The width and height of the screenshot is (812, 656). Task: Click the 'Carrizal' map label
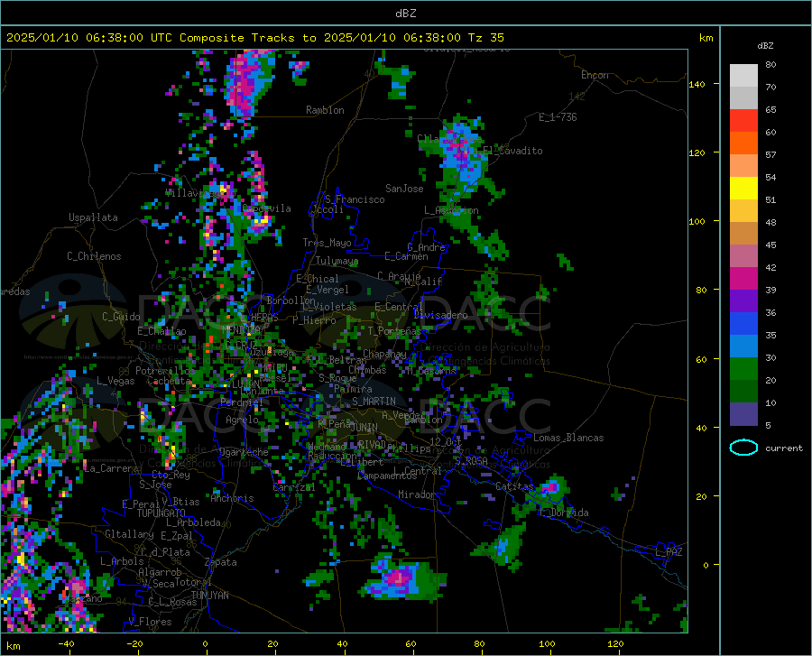point(293,487)
